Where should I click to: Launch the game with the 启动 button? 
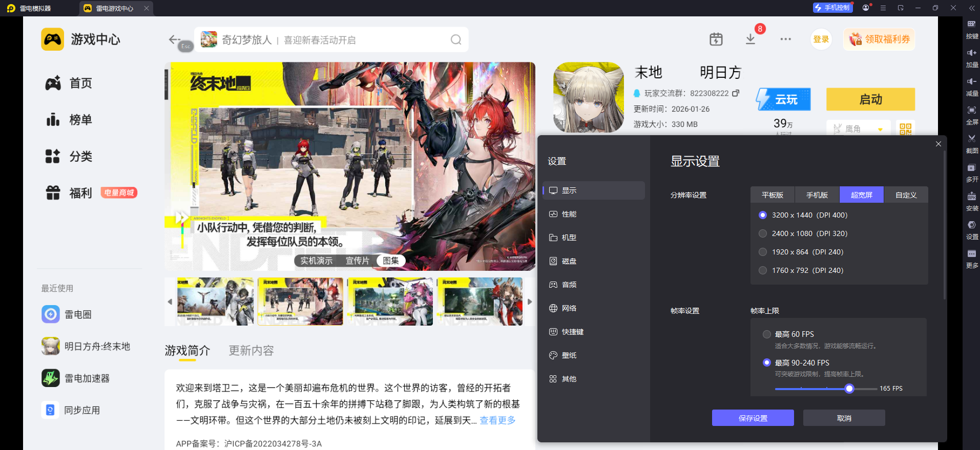tap(870, 99)
